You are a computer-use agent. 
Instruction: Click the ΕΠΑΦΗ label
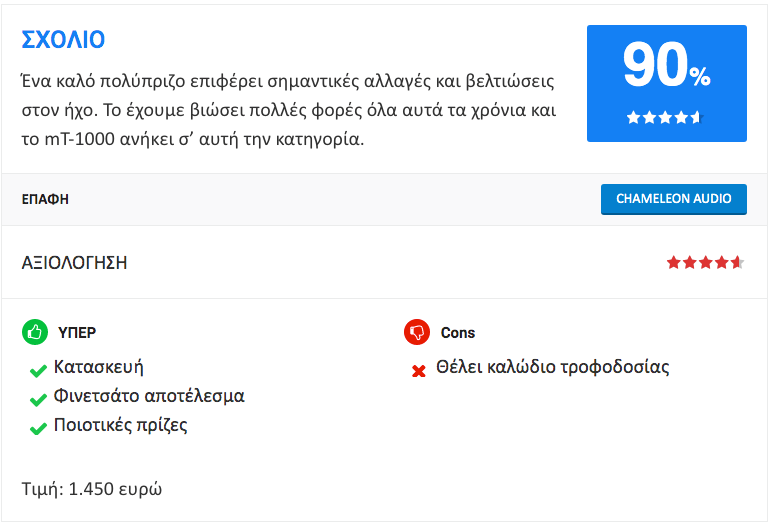pos(45,199)
